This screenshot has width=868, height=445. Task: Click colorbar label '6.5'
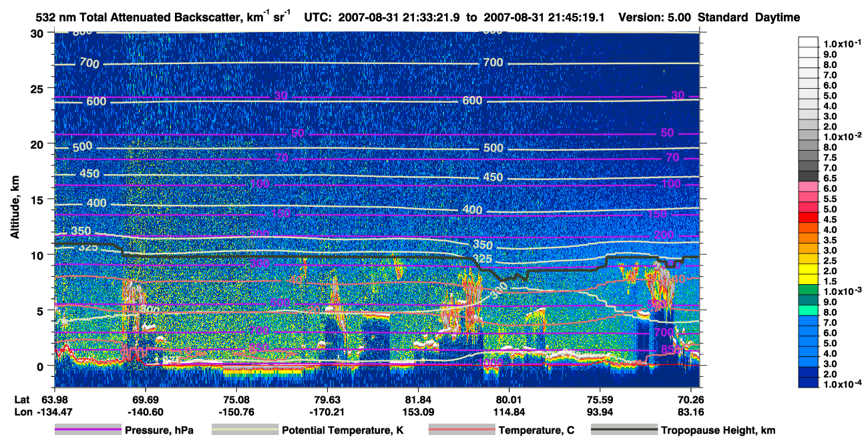point(830,177)
